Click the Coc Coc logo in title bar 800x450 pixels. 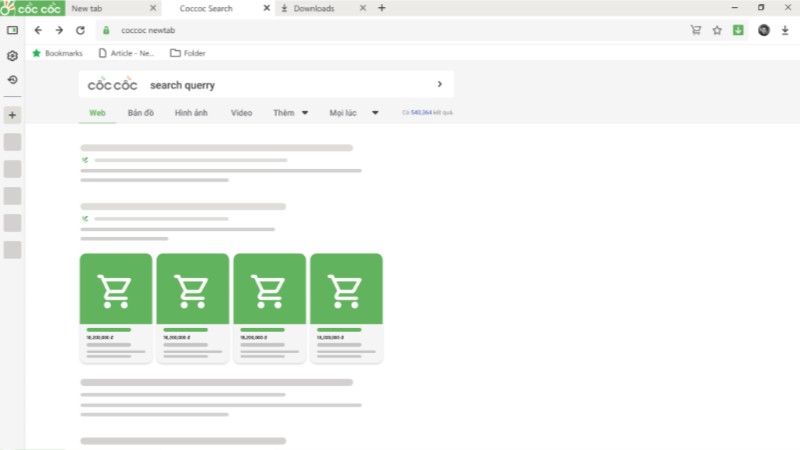click(x=32, y=8)
